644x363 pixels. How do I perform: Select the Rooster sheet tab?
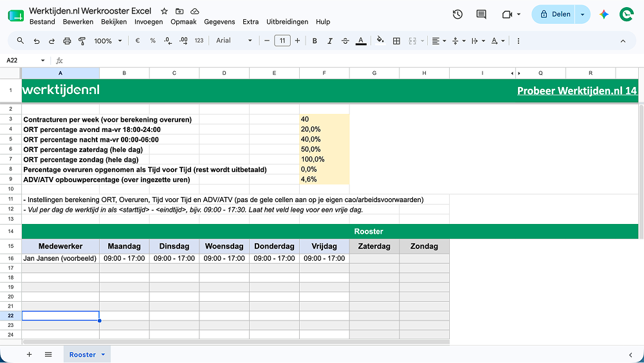click(82, 355)
